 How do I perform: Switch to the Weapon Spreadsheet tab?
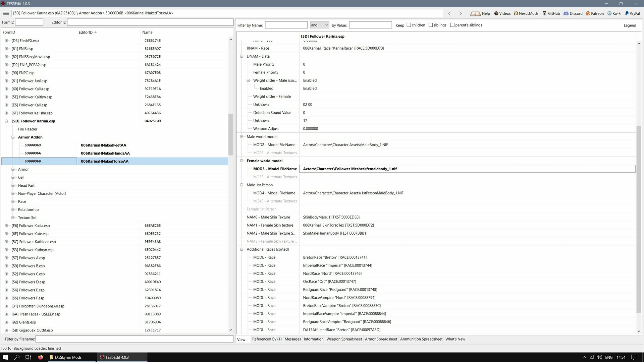pyautogui.click(x=344, y=339)
